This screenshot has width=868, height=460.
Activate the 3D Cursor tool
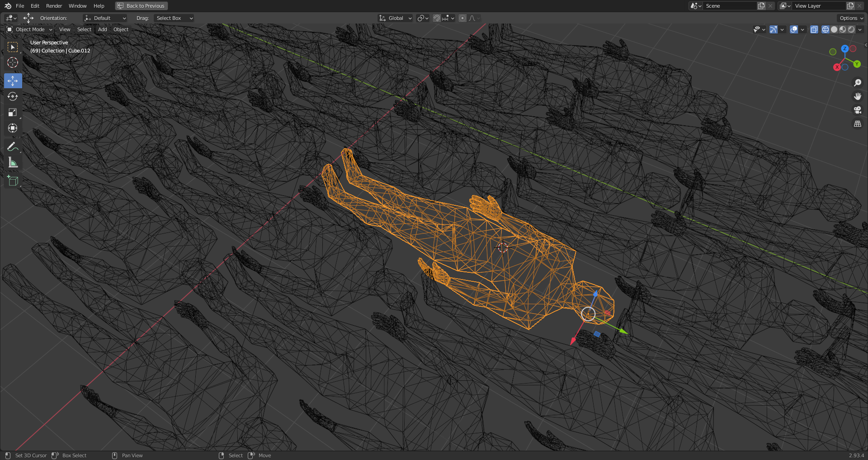point(13,62)
